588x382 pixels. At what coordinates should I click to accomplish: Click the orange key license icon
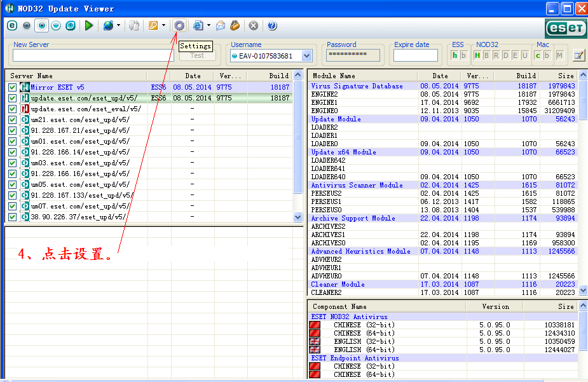153,25
